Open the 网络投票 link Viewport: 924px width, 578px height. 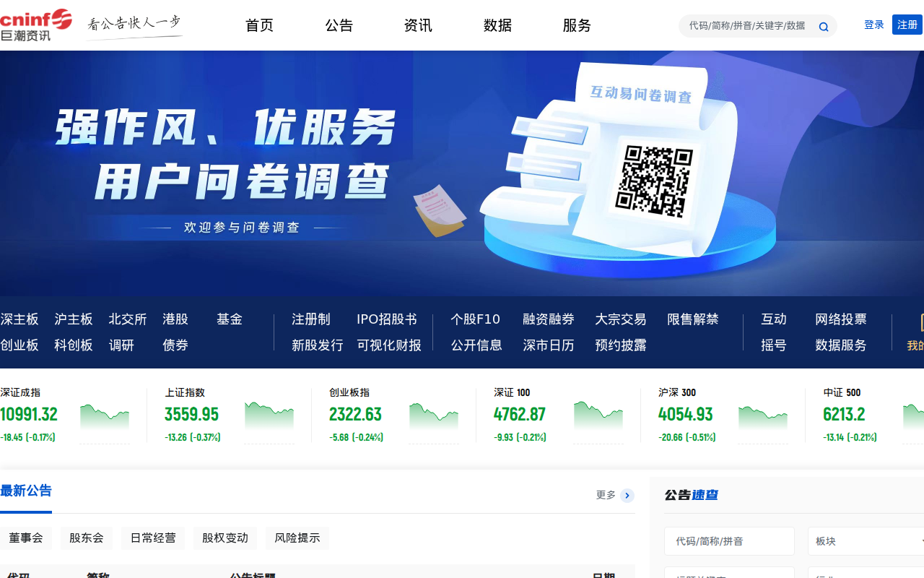pos(841,319)
